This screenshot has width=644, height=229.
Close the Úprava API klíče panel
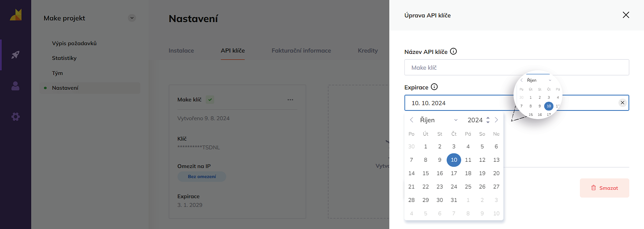(626, 15)
